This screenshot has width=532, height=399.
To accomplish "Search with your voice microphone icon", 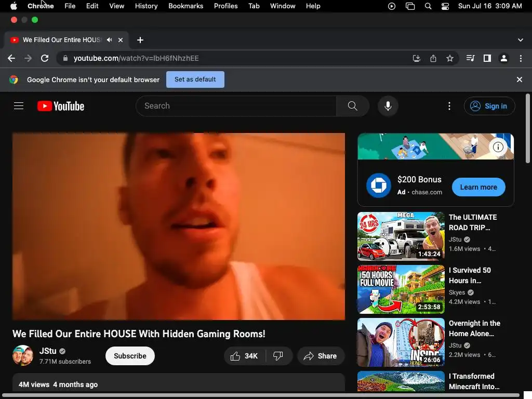I will [388, 106].
